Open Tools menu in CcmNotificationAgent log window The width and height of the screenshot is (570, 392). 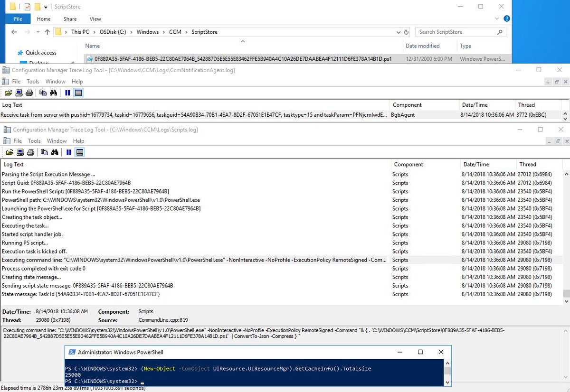click(33, 82)
